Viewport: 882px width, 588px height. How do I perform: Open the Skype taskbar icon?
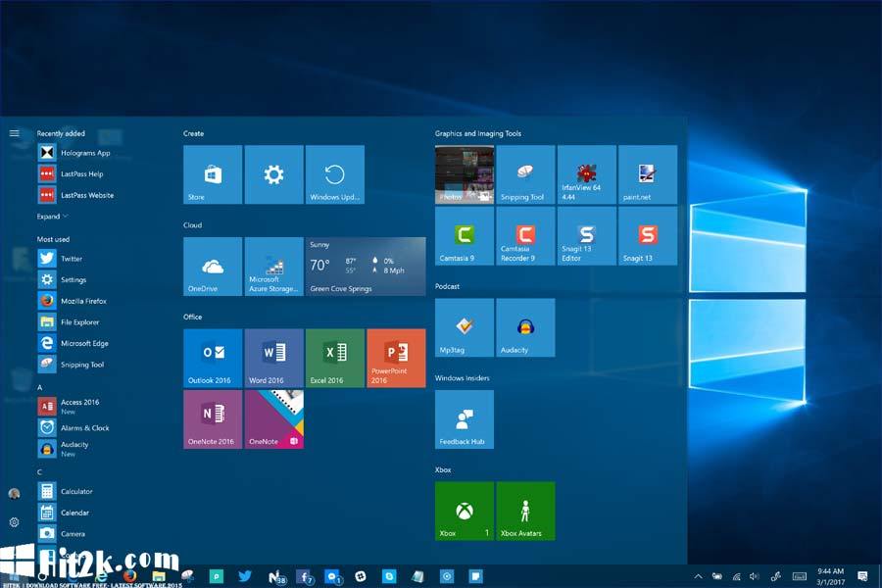[389, 575]
